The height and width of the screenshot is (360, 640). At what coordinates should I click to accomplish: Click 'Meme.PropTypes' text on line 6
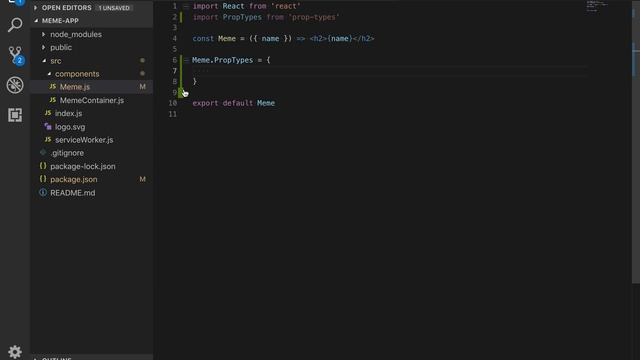coord(222,60)
